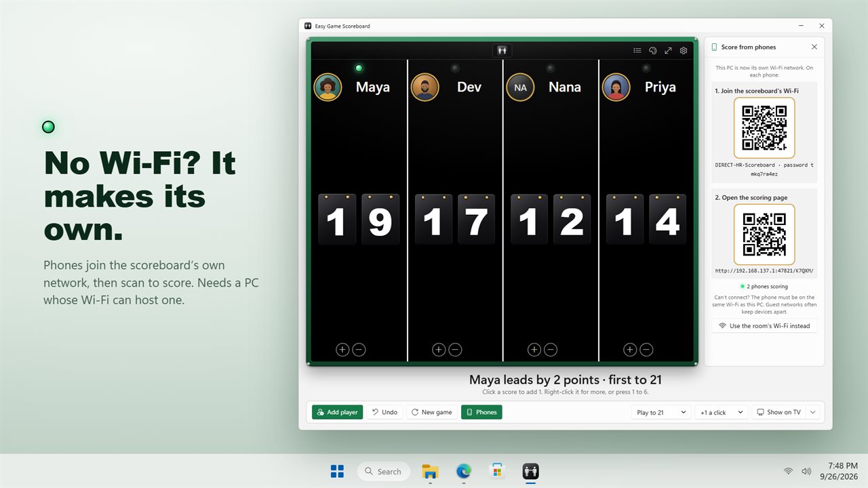Subtract a point with Priya's minus button
The height and width of the screenshot is (488, 868).
tap(647, 350)
